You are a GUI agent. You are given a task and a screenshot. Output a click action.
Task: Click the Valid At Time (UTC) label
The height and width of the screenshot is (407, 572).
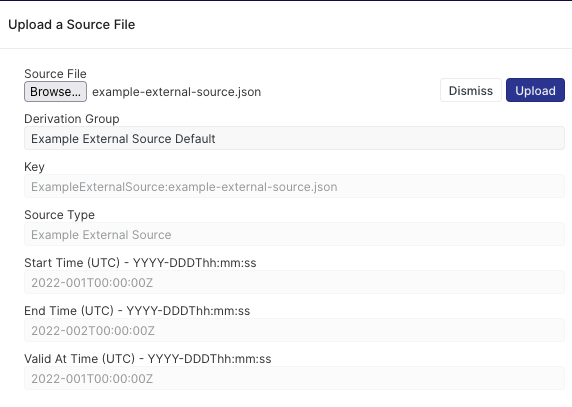click(x=148, y=359)
